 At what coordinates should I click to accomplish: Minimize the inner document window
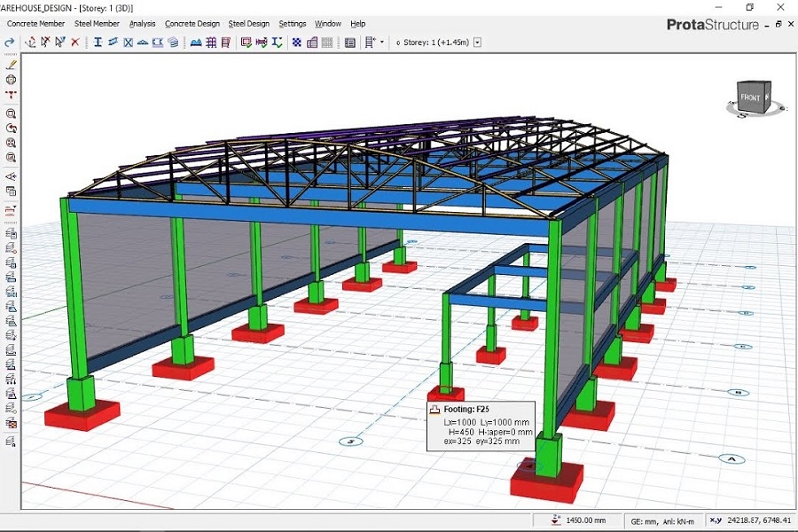[x=766, y=25]
